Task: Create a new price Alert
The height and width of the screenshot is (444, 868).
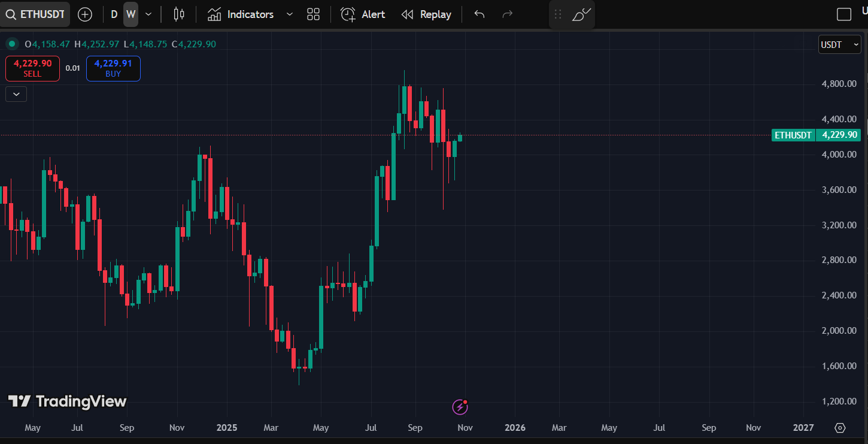Action: click(363, 14)
